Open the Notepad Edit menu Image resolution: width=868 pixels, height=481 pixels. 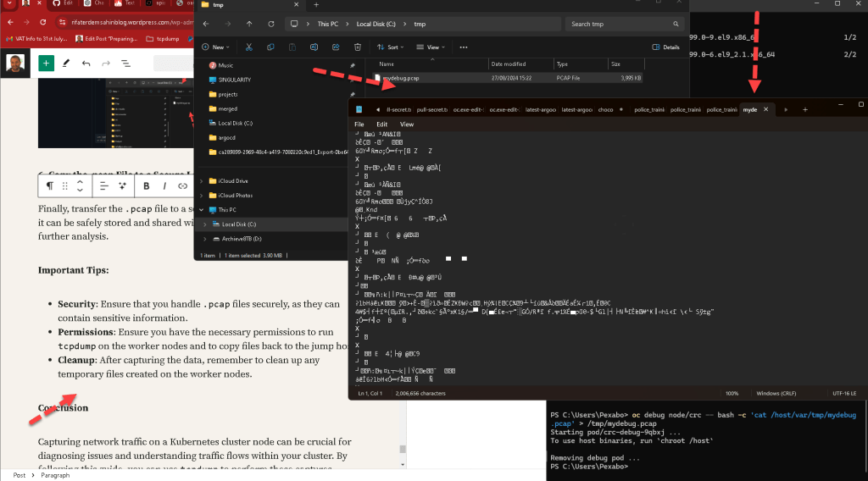(x=382, y=124)
